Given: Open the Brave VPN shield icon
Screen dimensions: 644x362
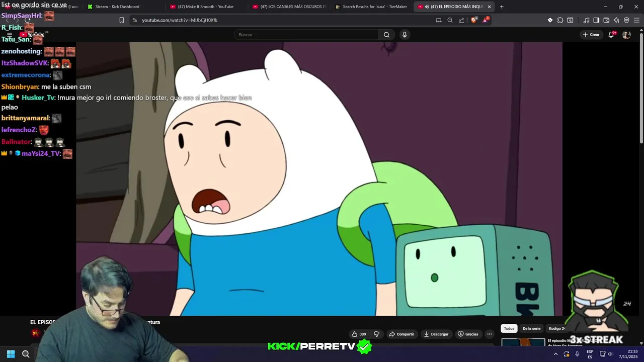Looking at the screenshot, I should tap(626, 20).
